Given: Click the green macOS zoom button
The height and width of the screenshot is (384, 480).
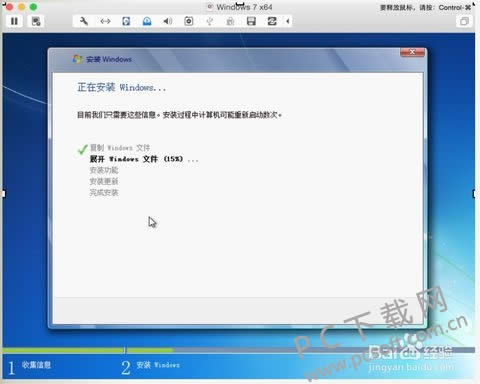Looking at the screenshot, I should 33,7.
